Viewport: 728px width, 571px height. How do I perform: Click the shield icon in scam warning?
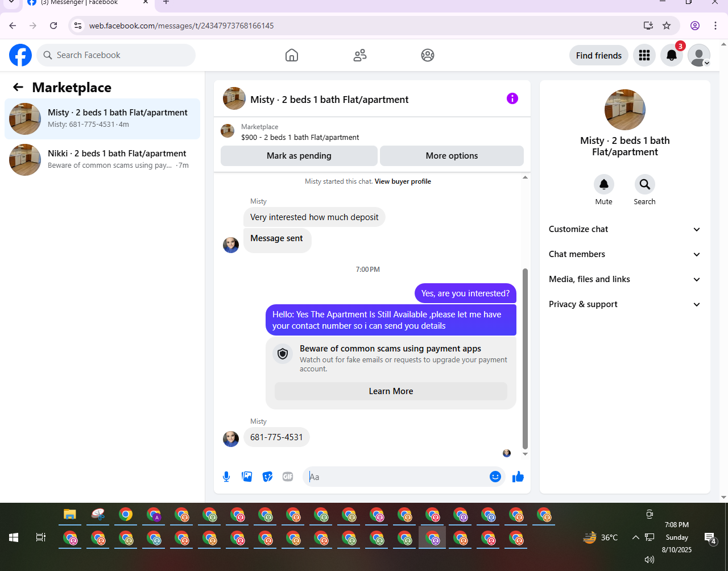283,354
